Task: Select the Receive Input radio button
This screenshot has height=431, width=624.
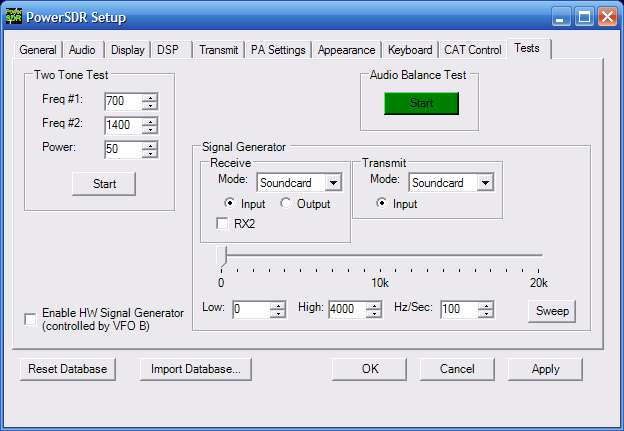Action: [230, 204]
